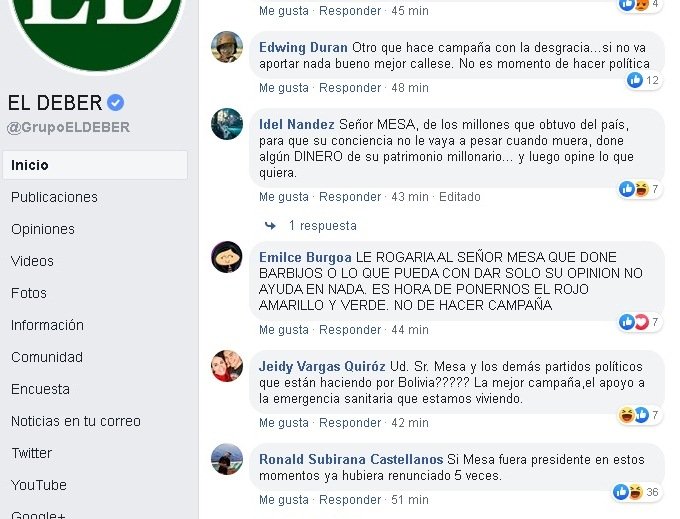680x519 pixels.
Task: Open the Encuesta sidebar item
Action: pyautogui.click(x=40, y=389)
